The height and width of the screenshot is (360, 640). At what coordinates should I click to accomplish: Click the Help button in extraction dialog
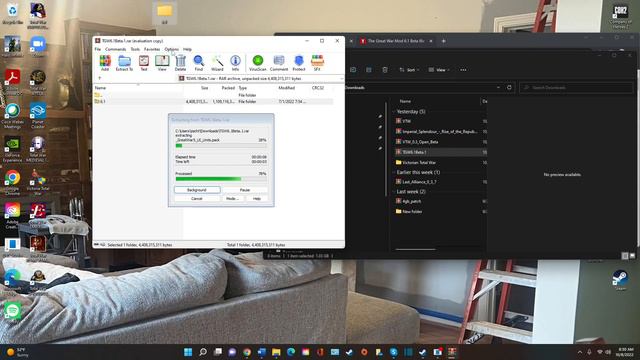[257, 198]
